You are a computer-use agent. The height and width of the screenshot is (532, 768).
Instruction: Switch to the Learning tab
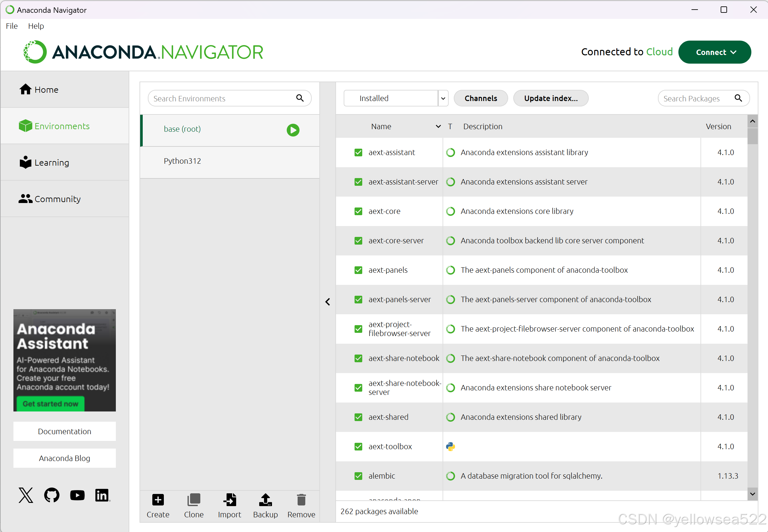pyautogui.click(x=52, y=162)
